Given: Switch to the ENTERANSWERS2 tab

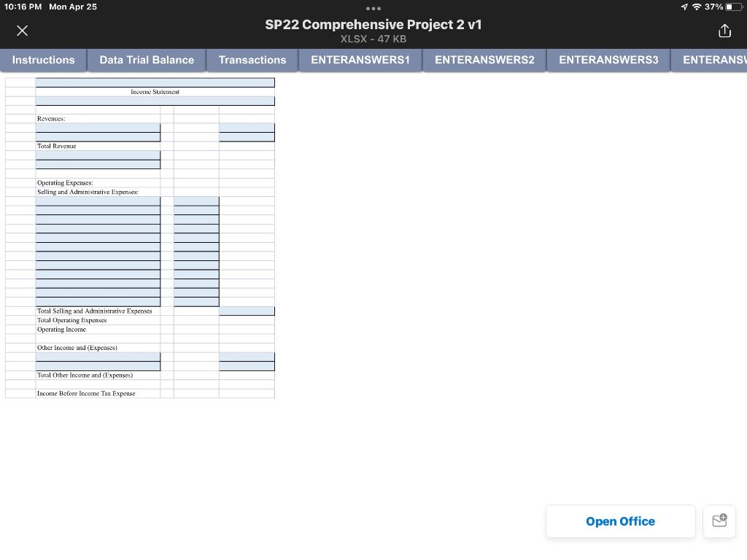Looking at the screenshot, I should (484, 60).
